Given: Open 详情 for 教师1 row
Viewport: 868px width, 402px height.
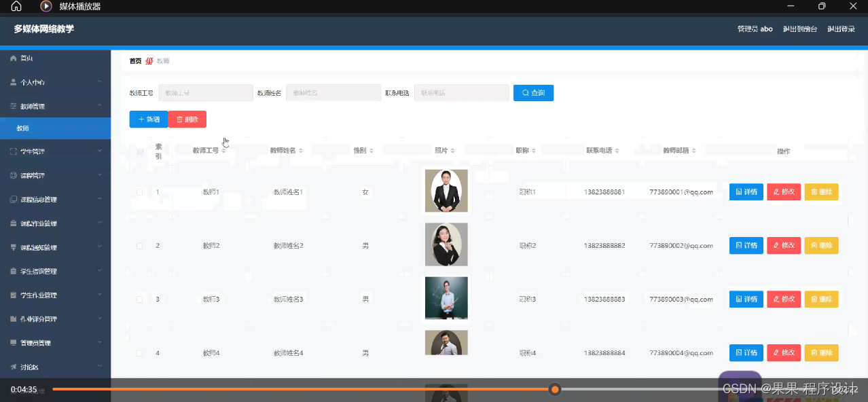Looking at the screenshot, I should coord(746,192).
